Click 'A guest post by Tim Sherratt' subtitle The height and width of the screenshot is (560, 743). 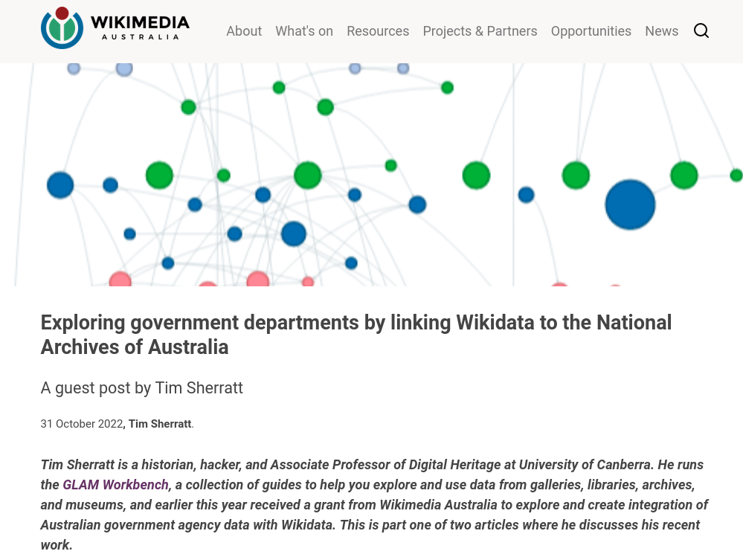141,387
